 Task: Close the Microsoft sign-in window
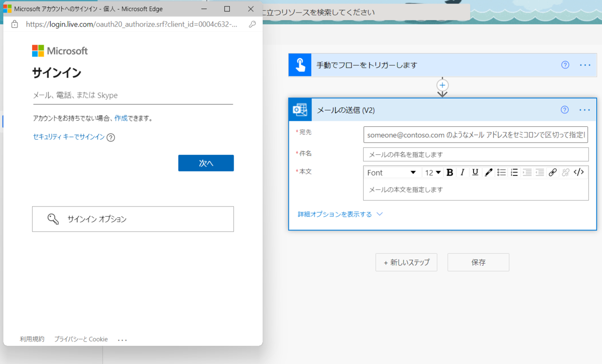[x=250, y=9]
